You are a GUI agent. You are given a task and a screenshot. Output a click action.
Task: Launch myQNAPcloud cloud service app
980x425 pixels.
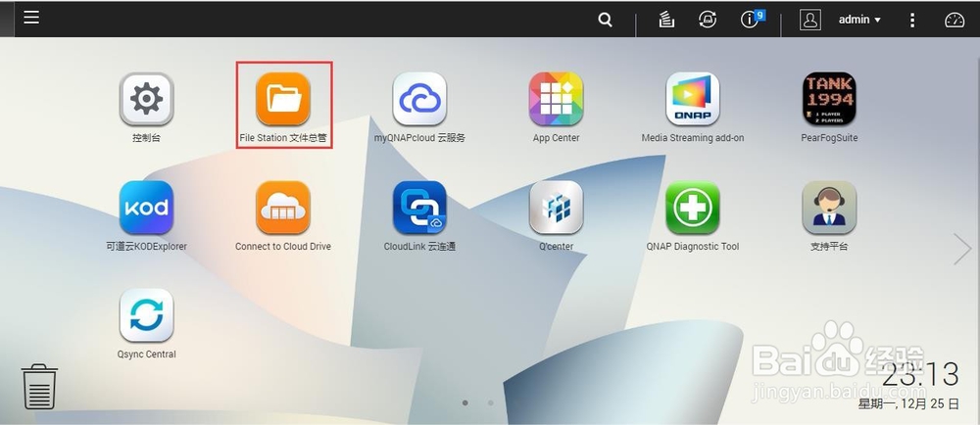tap(419, 99)
